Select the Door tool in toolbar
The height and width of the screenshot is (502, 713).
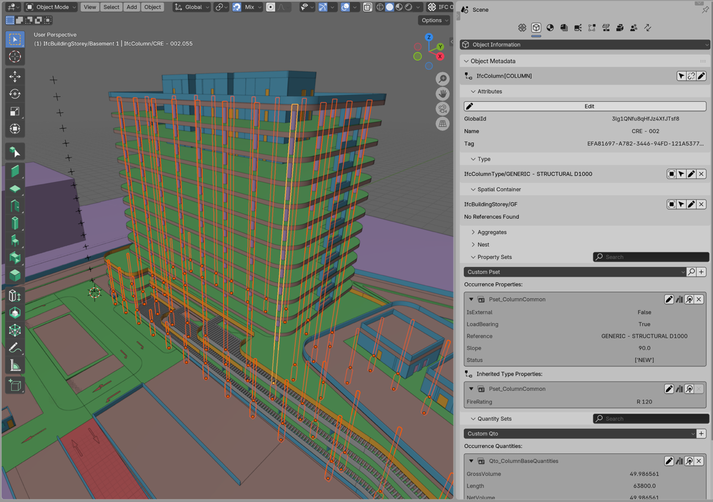15,206
